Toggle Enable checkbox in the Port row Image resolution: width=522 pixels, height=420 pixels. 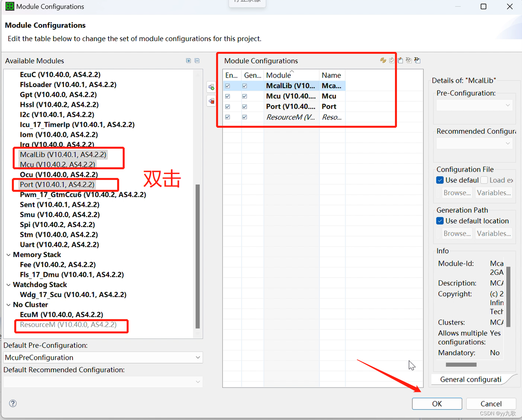[228, 106]
